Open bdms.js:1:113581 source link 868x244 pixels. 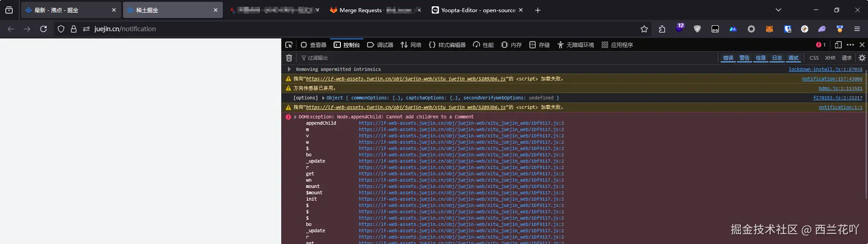[x=840, y=89]
